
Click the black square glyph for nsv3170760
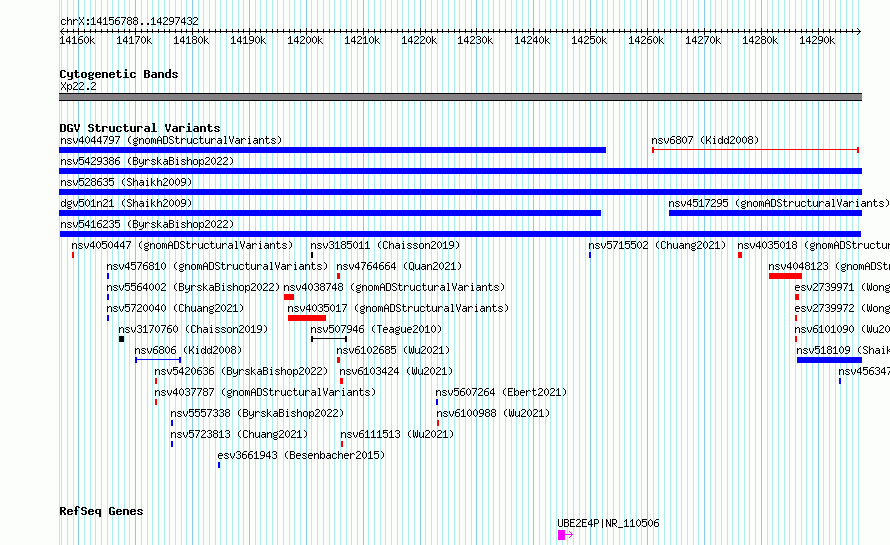(121, 339)
